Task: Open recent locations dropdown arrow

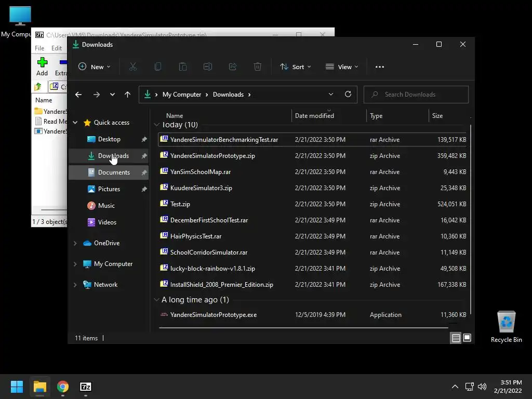Action: (112, 95)
